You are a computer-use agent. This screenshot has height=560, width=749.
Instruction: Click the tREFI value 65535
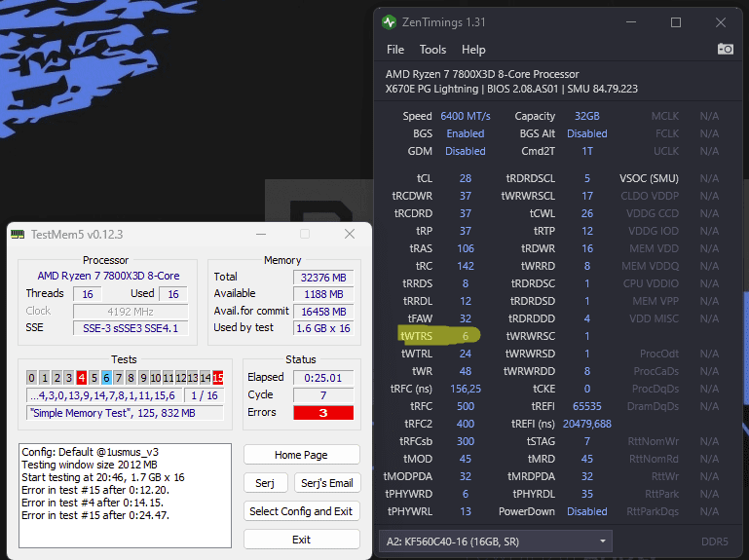587,406
